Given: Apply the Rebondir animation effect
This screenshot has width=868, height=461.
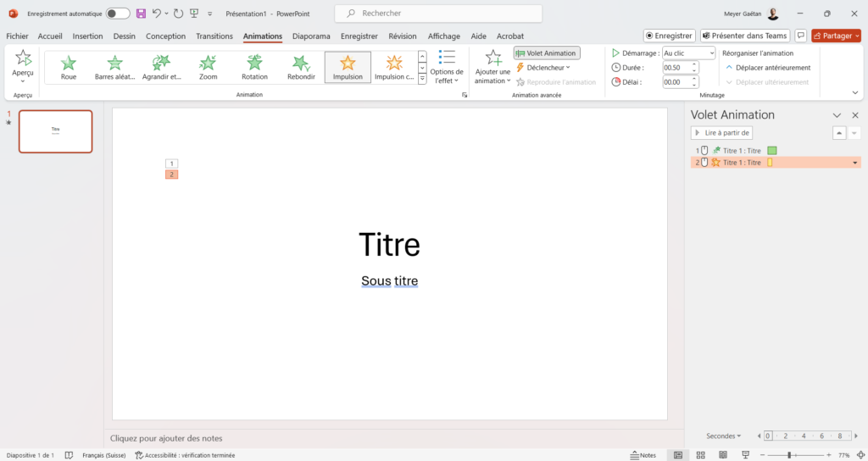Looking at the screenshot, I should pyautogui.click(x=301, y=68).
